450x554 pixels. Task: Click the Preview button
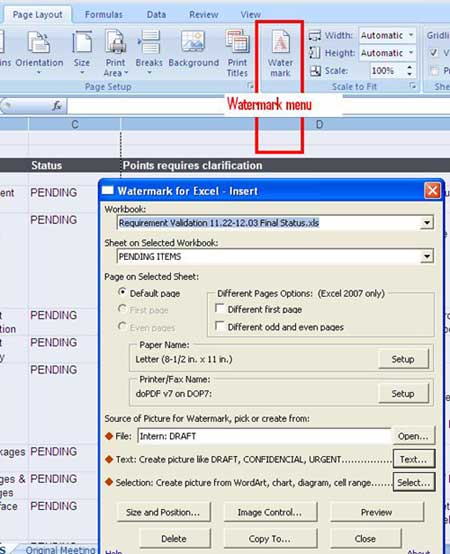377,512
